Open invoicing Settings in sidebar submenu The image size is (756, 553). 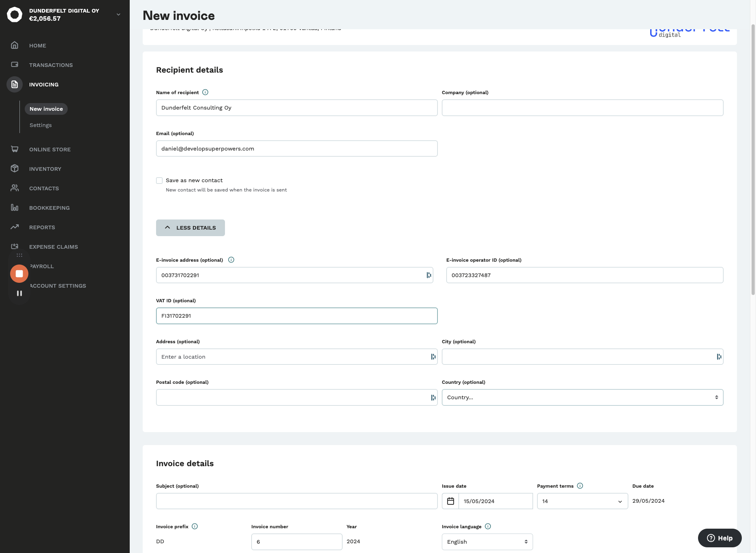41,125
